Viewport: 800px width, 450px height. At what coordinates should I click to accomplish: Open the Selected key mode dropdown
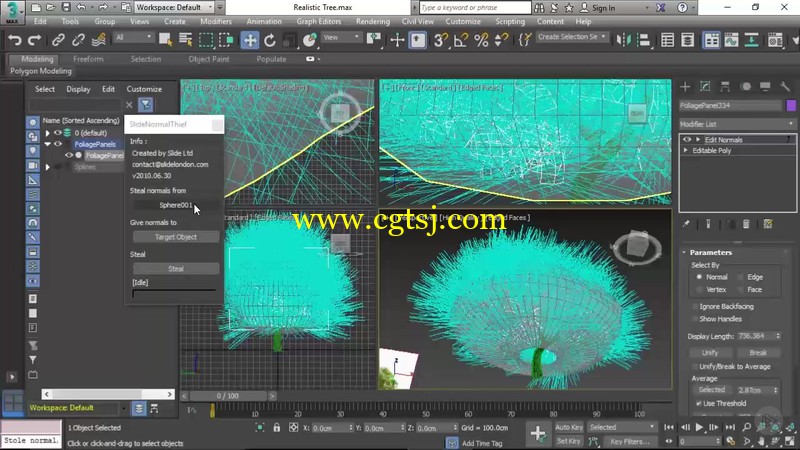(621, 427)
